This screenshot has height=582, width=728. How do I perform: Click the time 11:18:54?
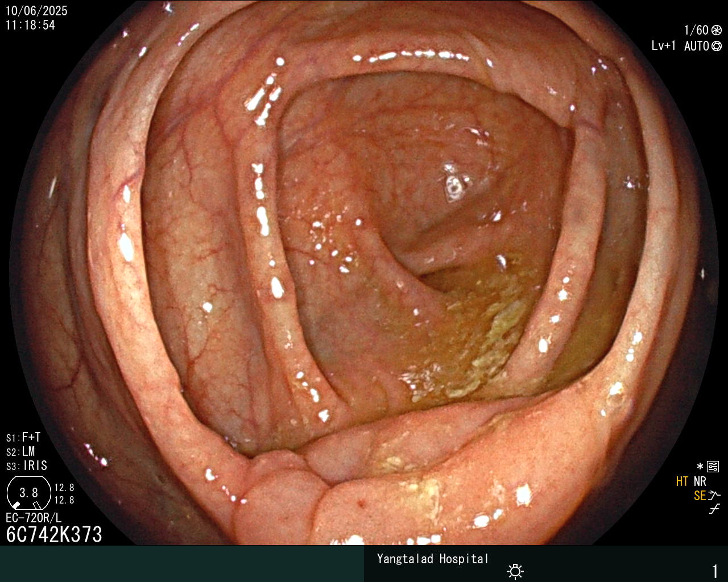point(30,25)
